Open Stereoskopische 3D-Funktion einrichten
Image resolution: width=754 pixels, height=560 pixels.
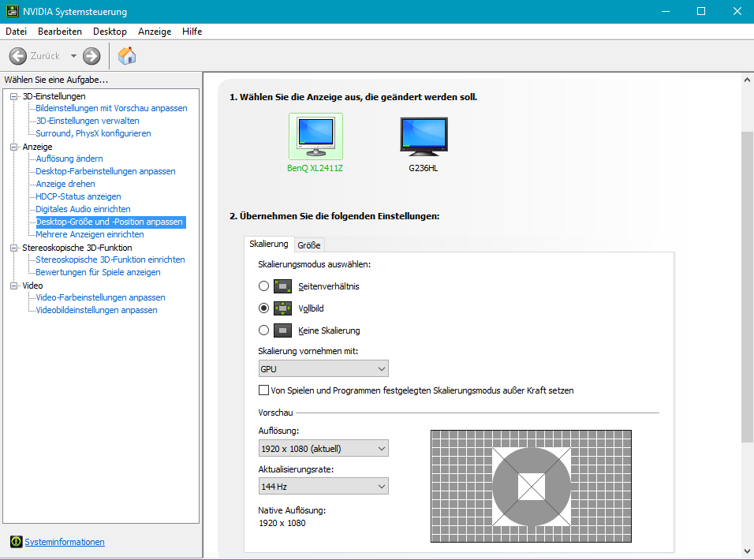click(x=110, y=259)
